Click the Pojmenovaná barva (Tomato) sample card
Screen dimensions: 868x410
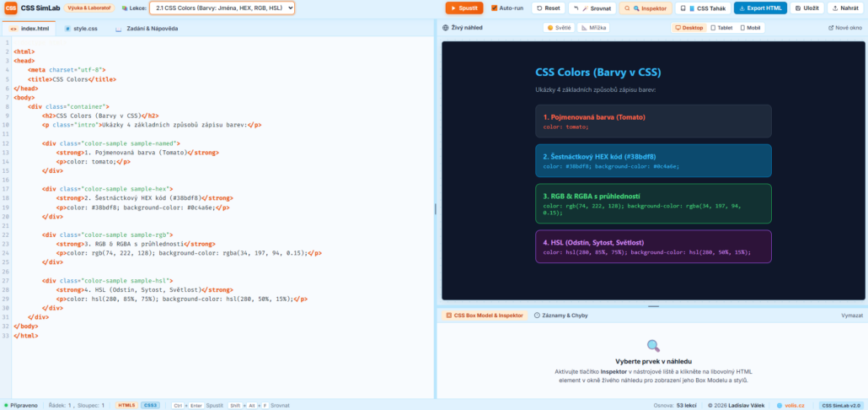pyautogui.click(x=653, y=121)
